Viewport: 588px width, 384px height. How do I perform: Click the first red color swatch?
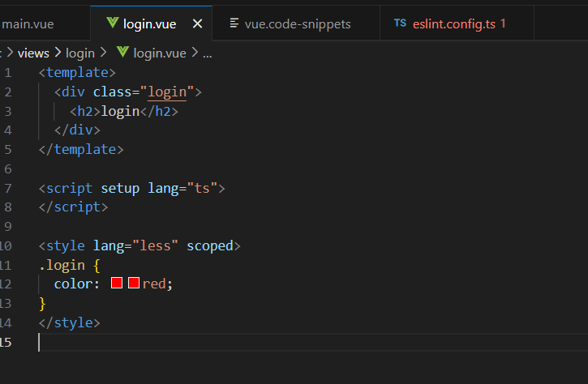point(116,284)
